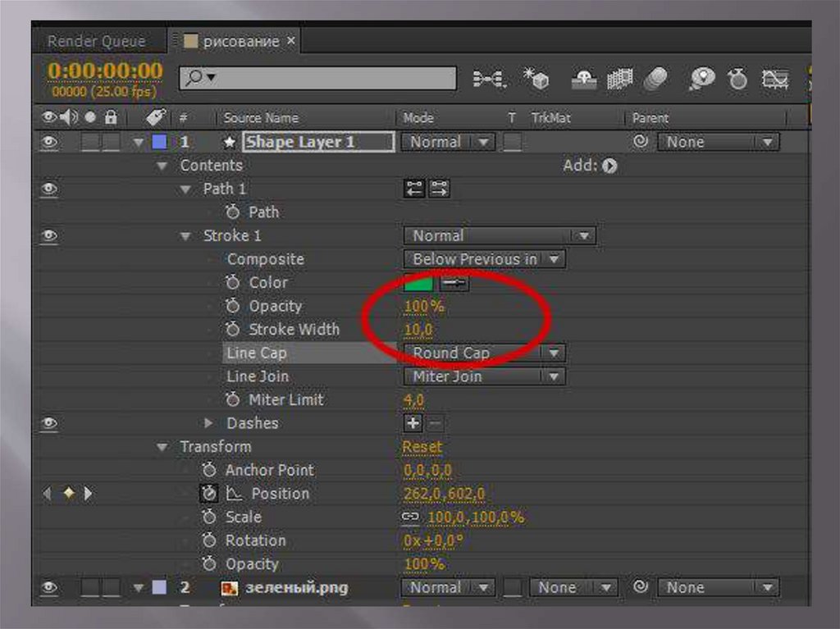840x629 pixels.
Task: Open the composition mini-flowchart icon
Action: coord(489,80)
